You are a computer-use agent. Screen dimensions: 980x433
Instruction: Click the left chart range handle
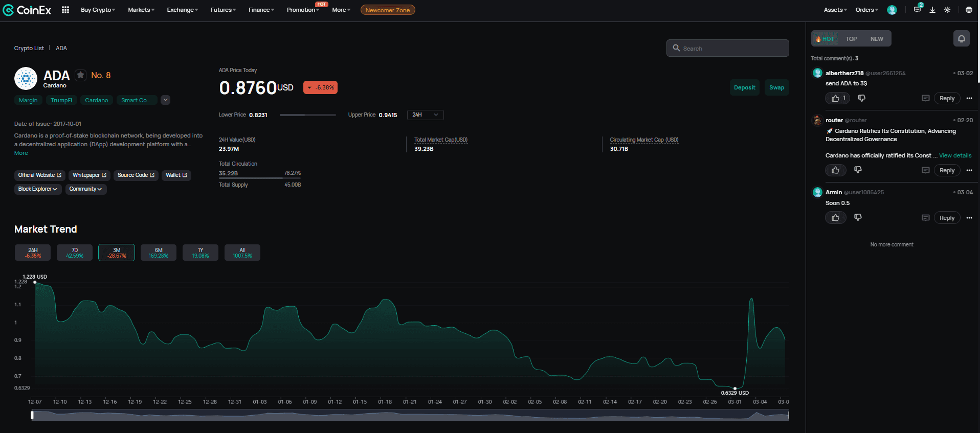(x=32, y=415)
